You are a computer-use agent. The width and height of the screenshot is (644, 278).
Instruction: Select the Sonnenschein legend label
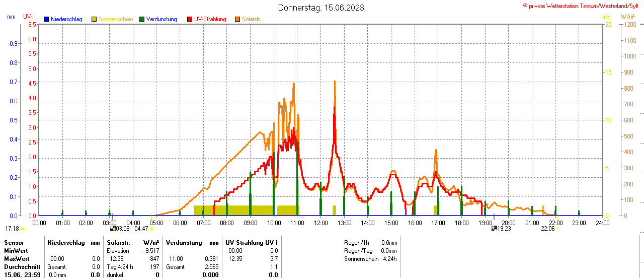pyautogui.click(x=116, y=19)
